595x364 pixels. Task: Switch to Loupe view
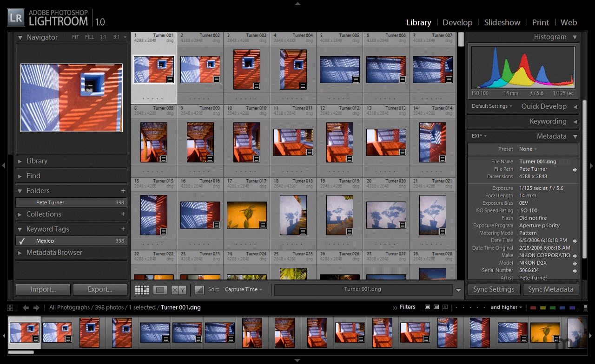(160, 289)
